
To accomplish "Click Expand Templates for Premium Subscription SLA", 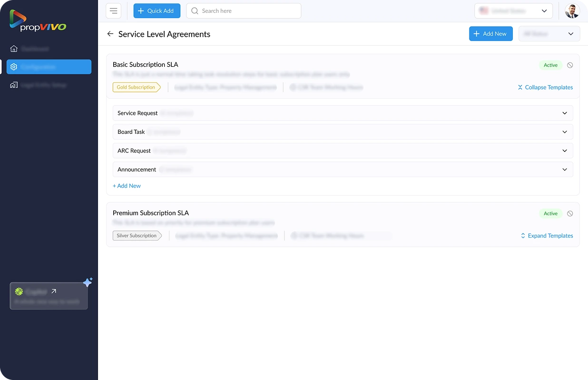I will click(547, 236).
